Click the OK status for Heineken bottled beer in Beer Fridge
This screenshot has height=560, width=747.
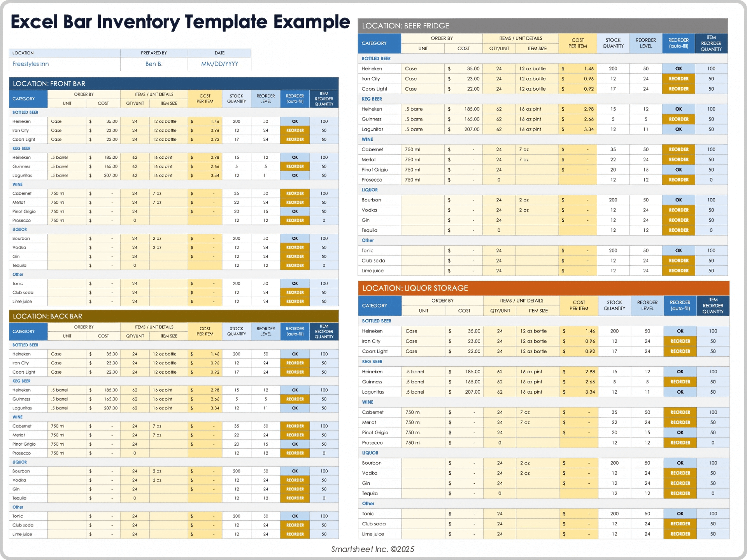[678, 68]
